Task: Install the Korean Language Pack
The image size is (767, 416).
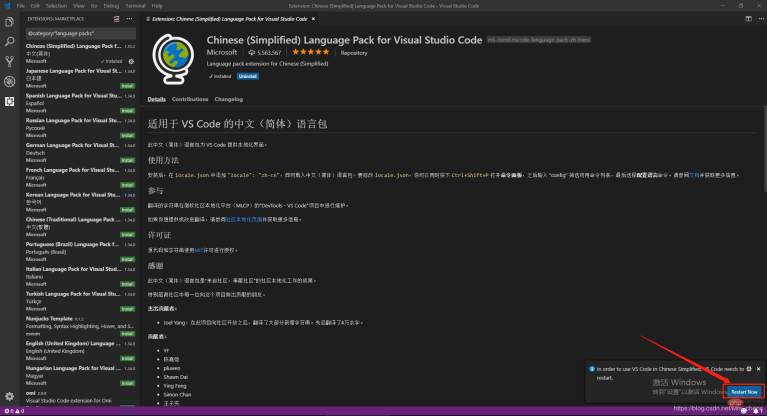Action: (128, 210)
